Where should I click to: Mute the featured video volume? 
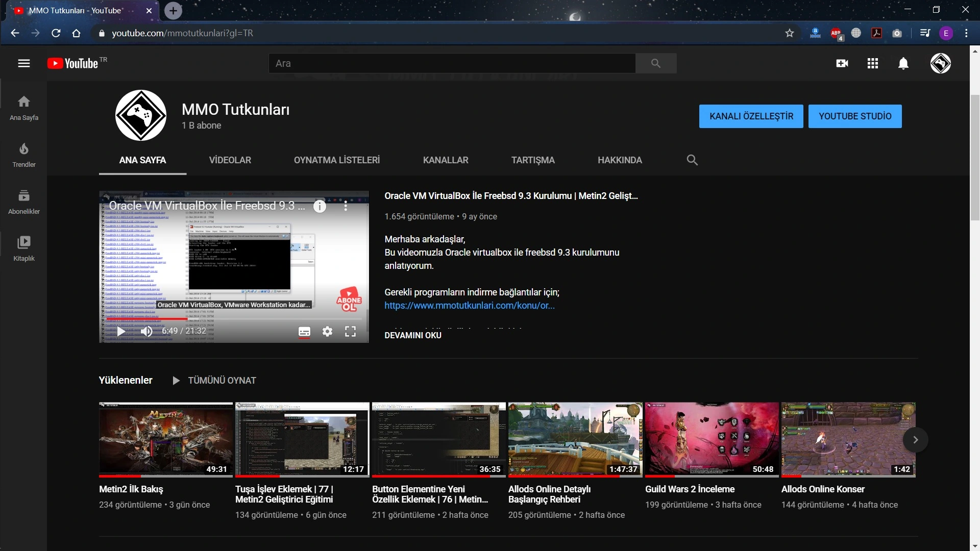146,331
